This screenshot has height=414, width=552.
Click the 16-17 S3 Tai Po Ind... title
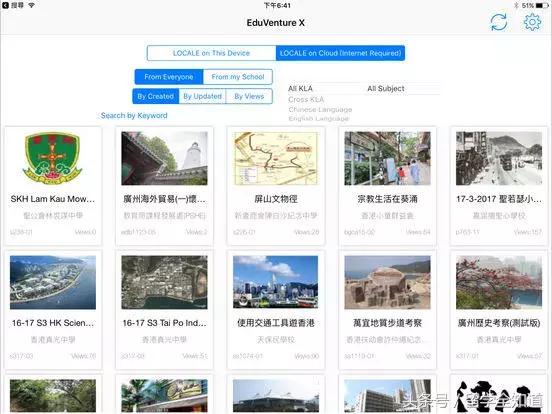click(164, 323)
